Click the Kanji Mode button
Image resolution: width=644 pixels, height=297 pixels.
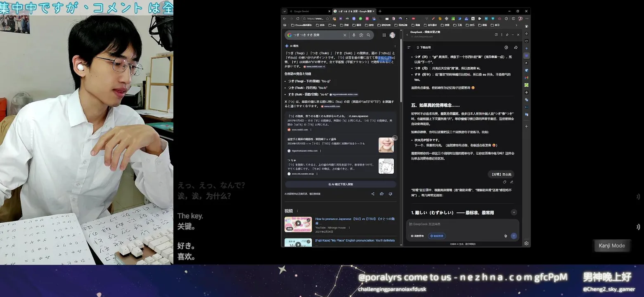612,245
